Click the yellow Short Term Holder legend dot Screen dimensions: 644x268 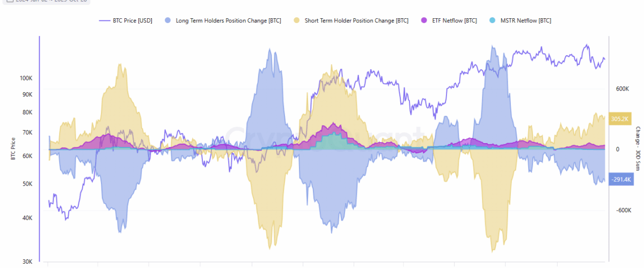click(297, 21)
